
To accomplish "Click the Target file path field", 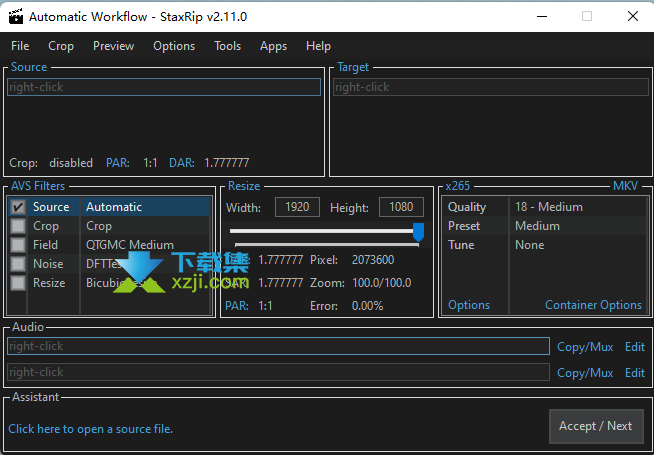I will [490, 87].
